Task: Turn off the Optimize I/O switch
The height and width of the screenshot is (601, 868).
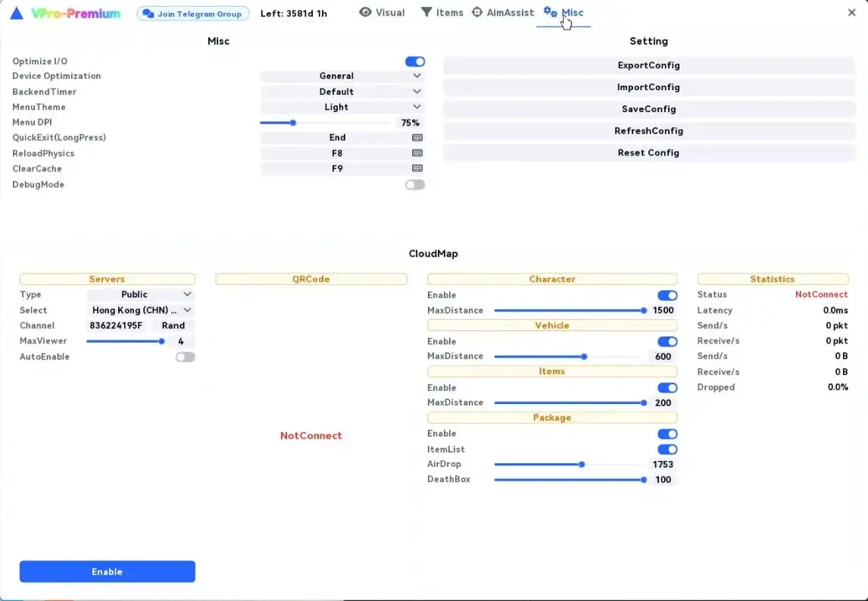Action: tap(414, 61)
